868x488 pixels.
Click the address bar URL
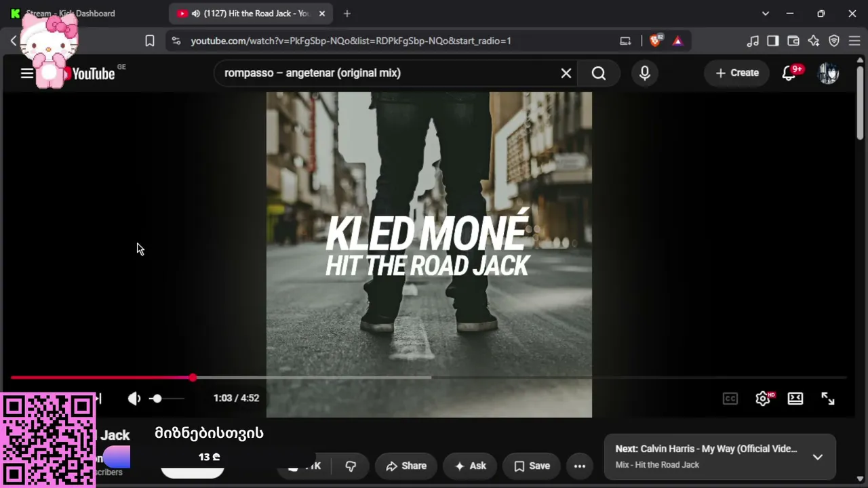[x=351, y=41]
